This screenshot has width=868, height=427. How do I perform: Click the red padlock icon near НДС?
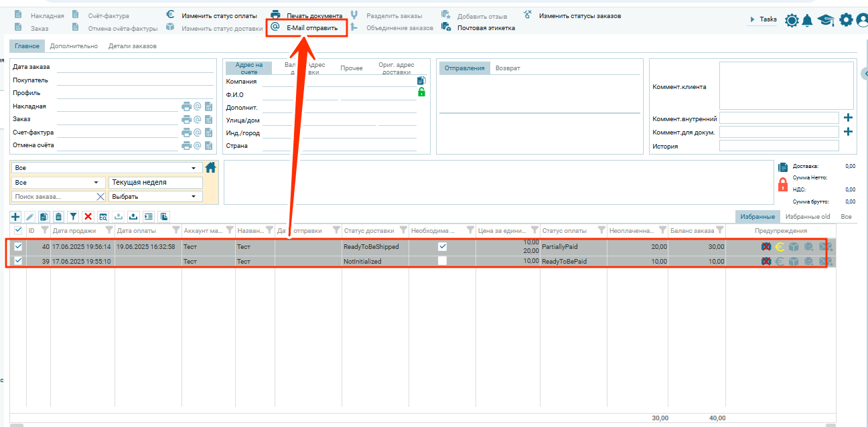(x=782, y=185)
